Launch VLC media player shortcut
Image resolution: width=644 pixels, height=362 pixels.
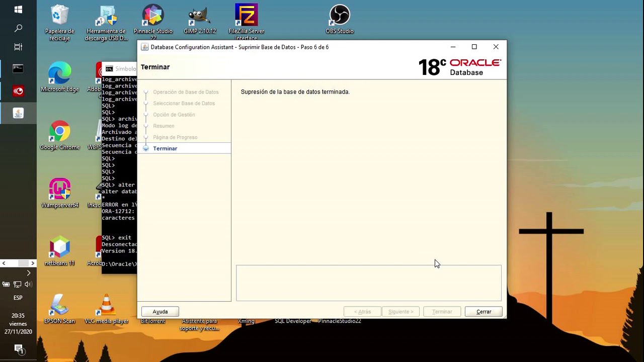click(106, 309)
